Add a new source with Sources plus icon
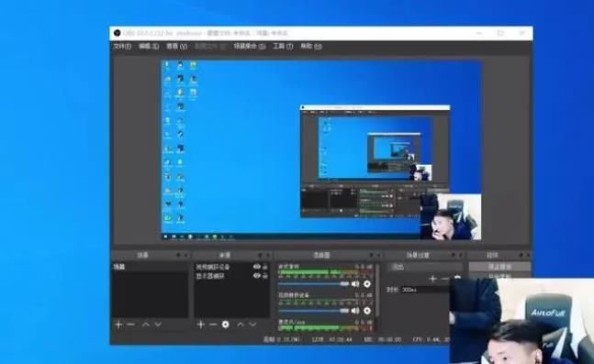The height and width of the screenshot is (364, 594). click(201, 325)
